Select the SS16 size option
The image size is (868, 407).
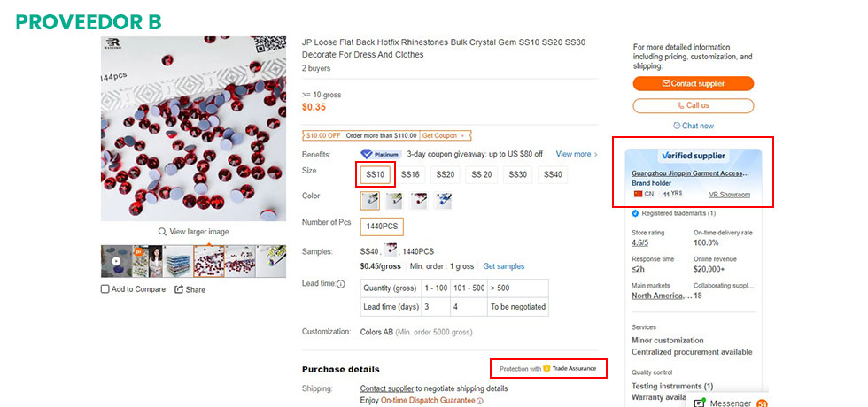click(410, 175)
